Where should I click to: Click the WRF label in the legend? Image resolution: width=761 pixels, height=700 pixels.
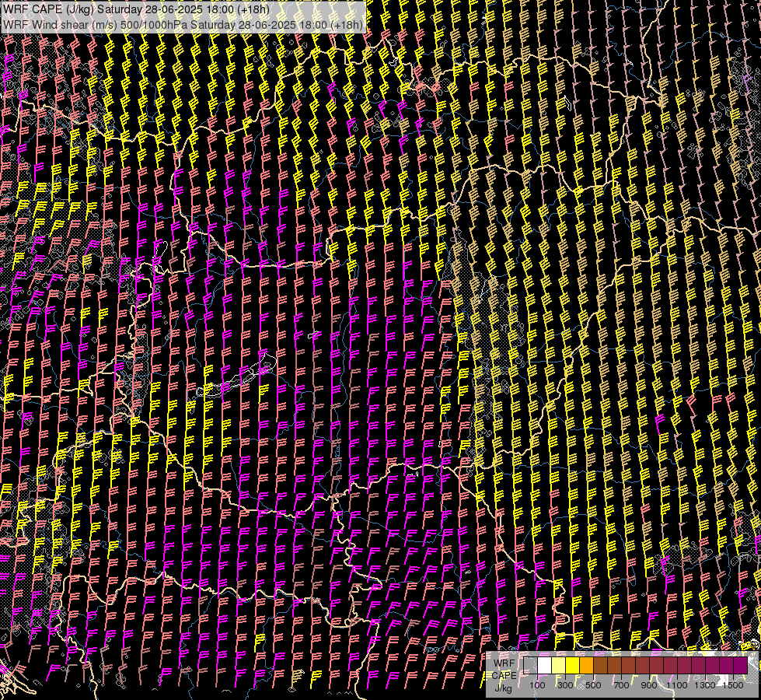(x=504, y=663)
